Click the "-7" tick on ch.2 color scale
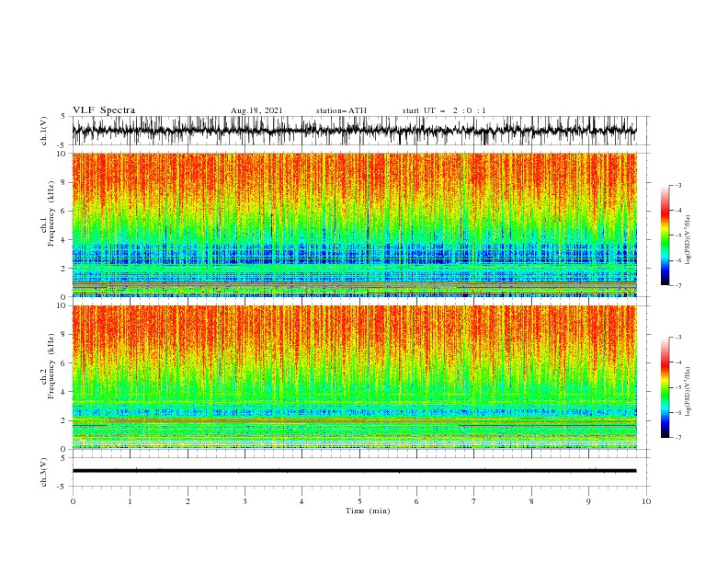The height and width of the screenshot is (563, 728). coord(678,438)
